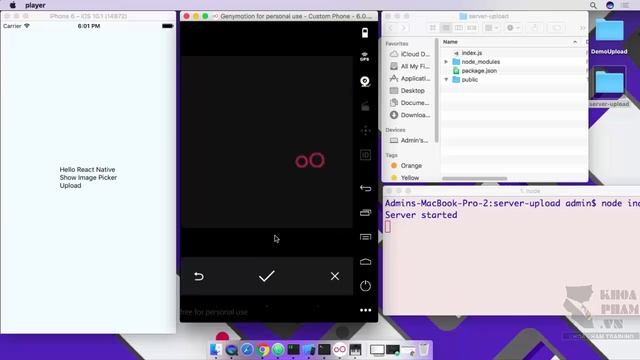
Task: Switch Finder to column view
Action: 459,28
